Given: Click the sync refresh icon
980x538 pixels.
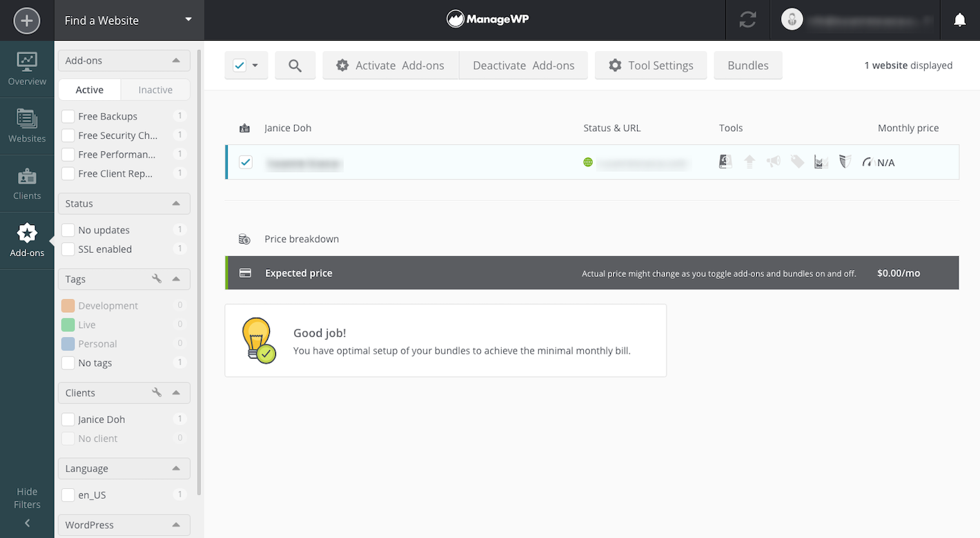Looking at the screenshot, I should coord(747,21).
